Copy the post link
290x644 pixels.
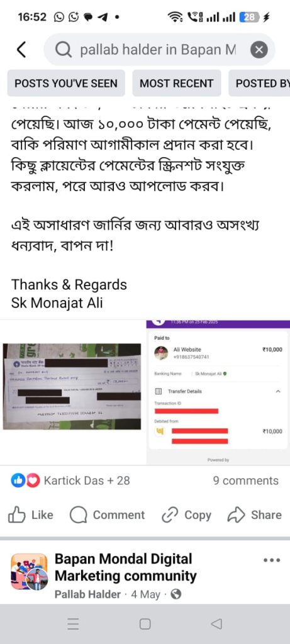point(186,514)
